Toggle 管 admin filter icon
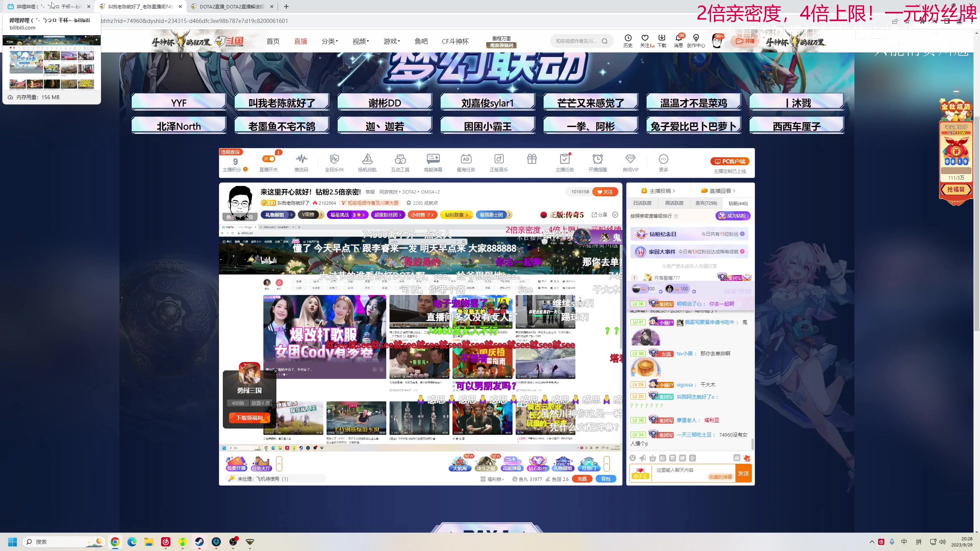Image resolution: width=980 pixels, height=551 pixels. click(x=673, y=458)
